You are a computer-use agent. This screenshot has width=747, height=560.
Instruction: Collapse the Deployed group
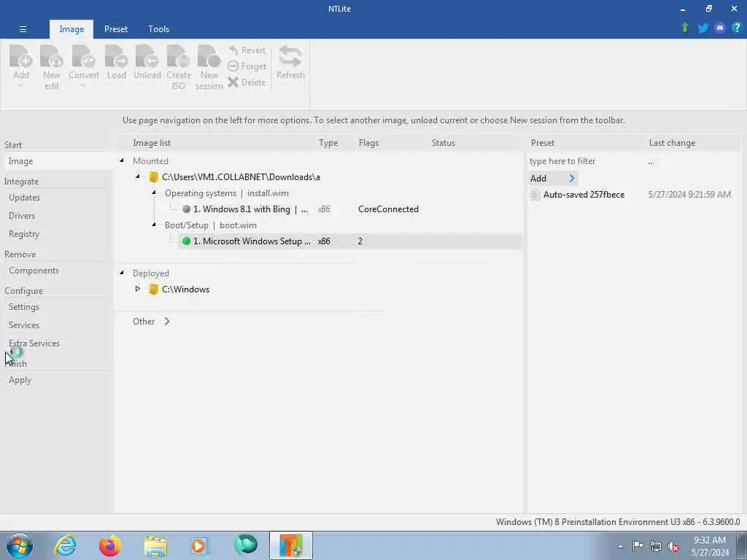(x=122, y=273)
